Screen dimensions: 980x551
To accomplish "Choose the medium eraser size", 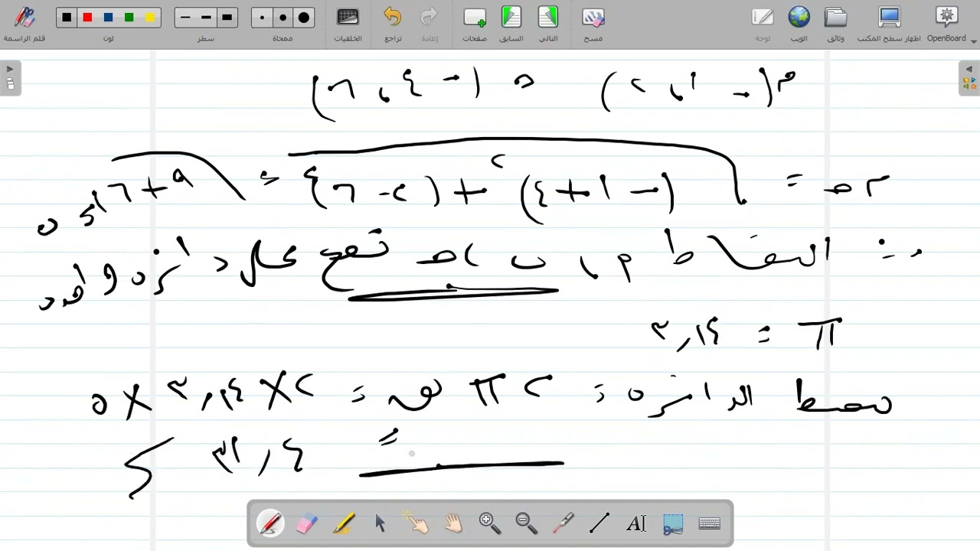I will (x=283, y=18).
